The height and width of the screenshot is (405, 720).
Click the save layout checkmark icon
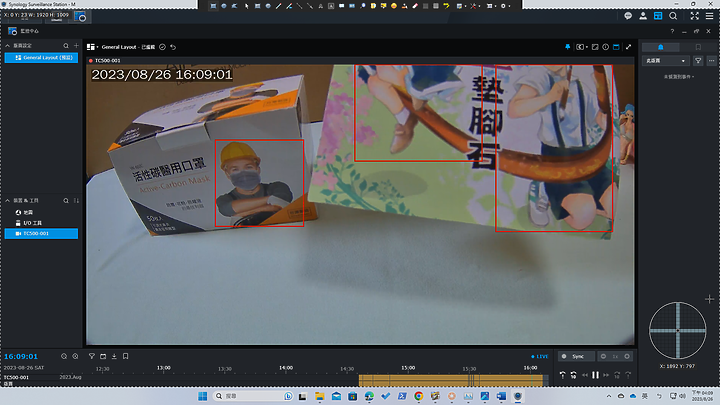tap(162, 47)
